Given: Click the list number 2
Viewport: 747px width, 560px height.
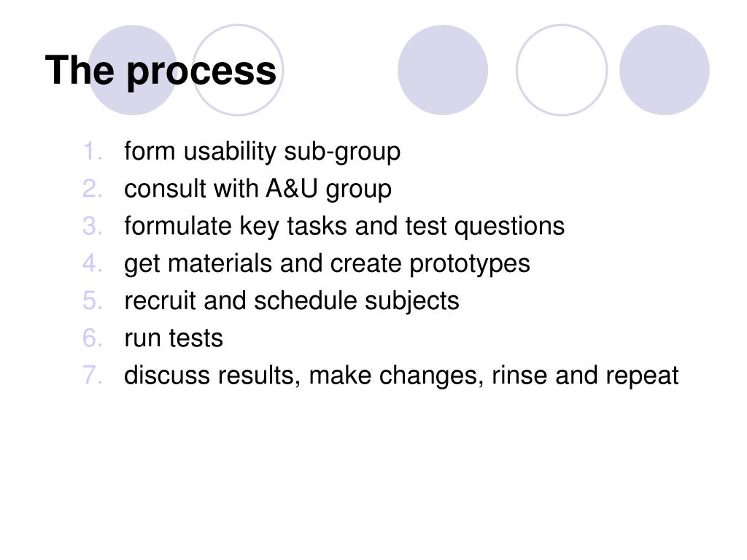Looking at the screenshot, I should pyautogui.click(x=93, y=189).
